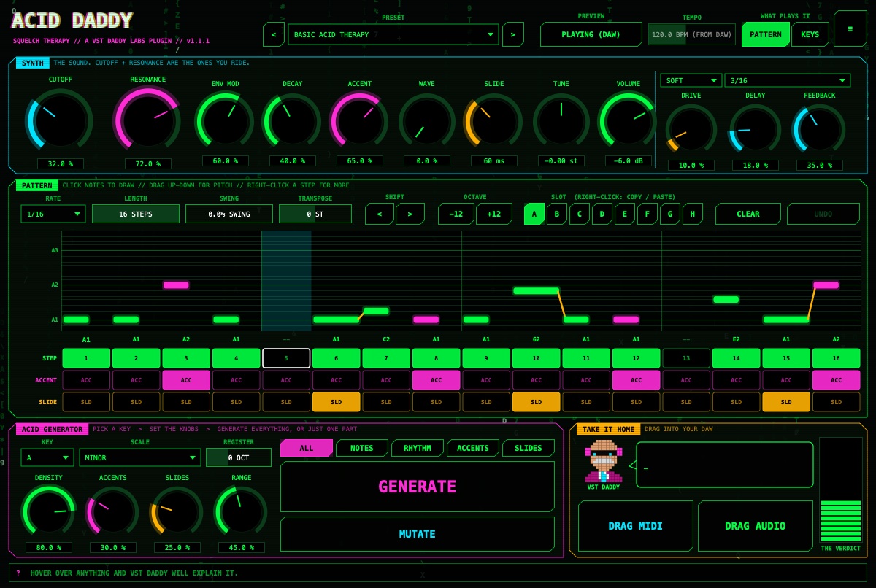Select the RHYTHM generator tab
Viewport: 876px width, 588px height.
[x=418, y=448]
